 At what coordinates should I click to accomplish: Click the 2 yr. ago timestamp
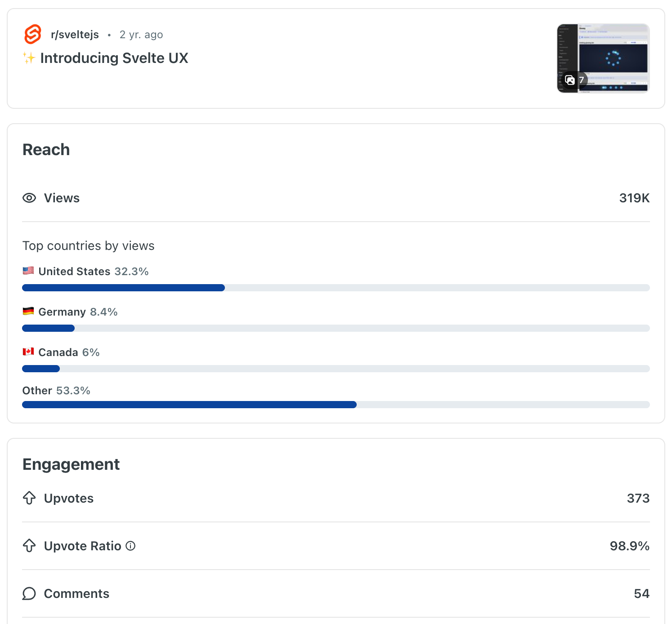coord(141,35)
